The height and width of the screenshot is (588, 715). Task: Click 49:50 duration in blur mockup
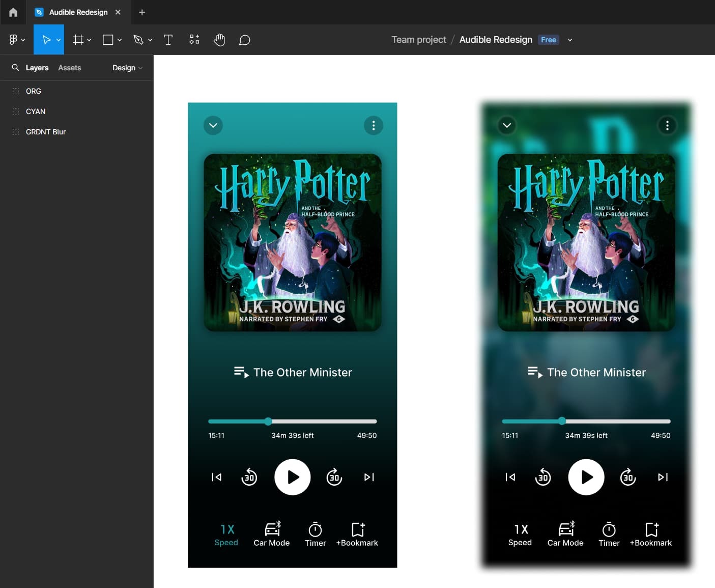pos(661,435)
